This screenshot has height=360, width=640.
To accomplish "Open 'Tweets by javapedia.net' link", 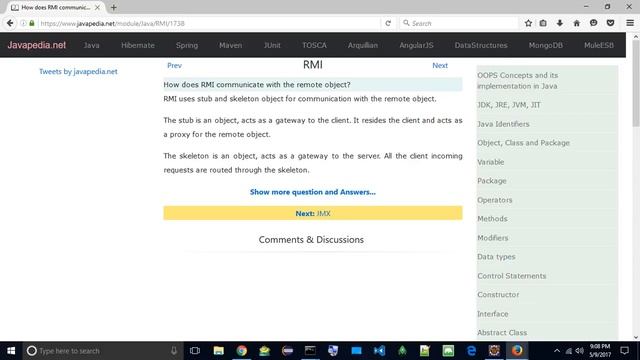I will pyautogui.click(x=78, y=71).
